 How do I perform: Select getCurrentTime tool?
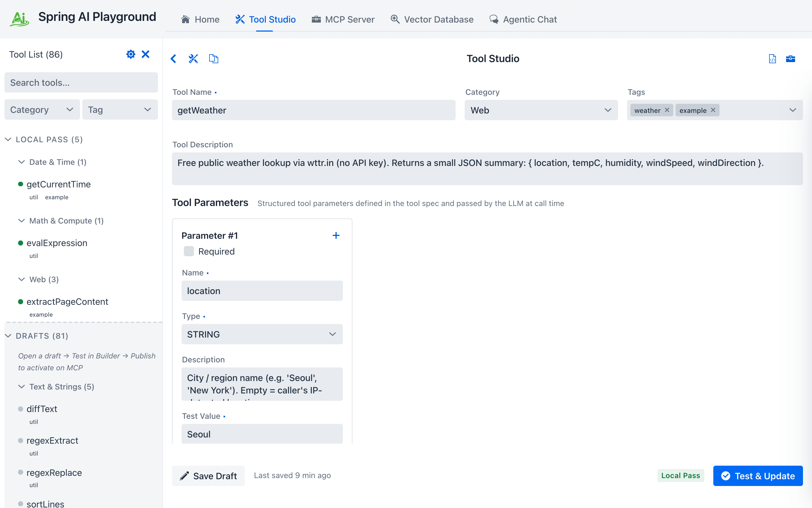click(58, 184)
